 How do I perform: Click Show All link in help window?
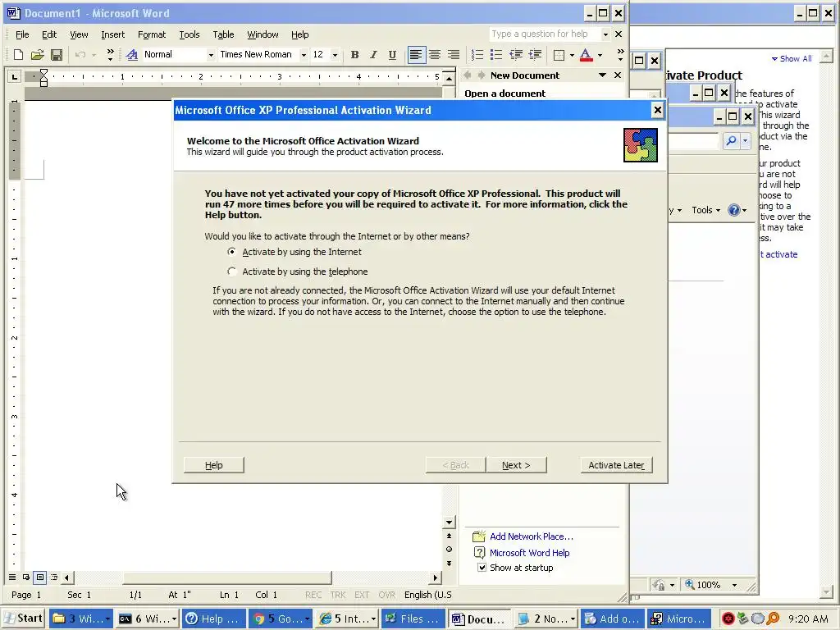point(792,58)
